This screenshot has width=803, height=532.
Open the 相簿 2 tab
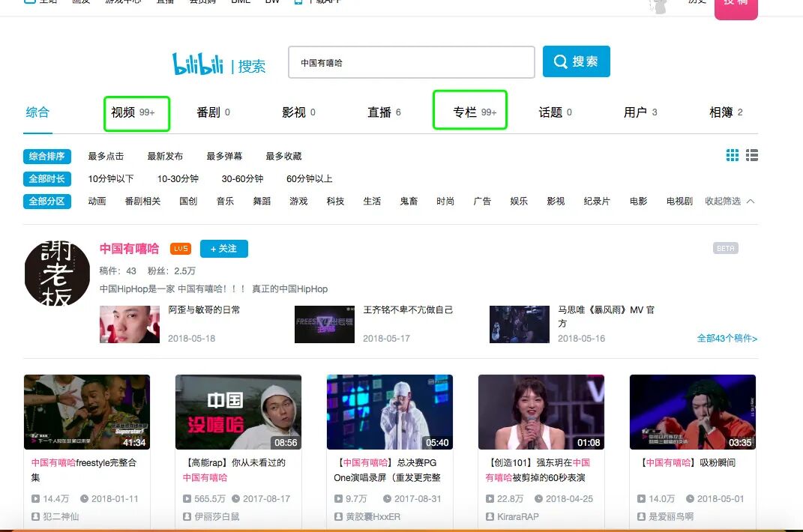click(x=726, y=112)
